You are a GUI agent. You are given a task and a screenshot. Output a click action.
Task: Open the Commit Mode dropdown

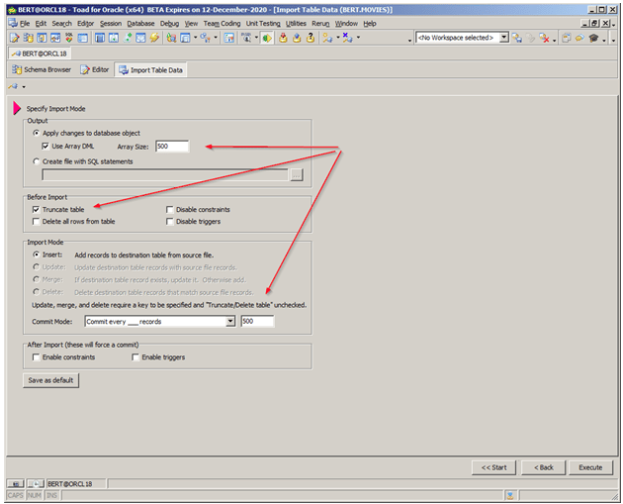point(230,321)
